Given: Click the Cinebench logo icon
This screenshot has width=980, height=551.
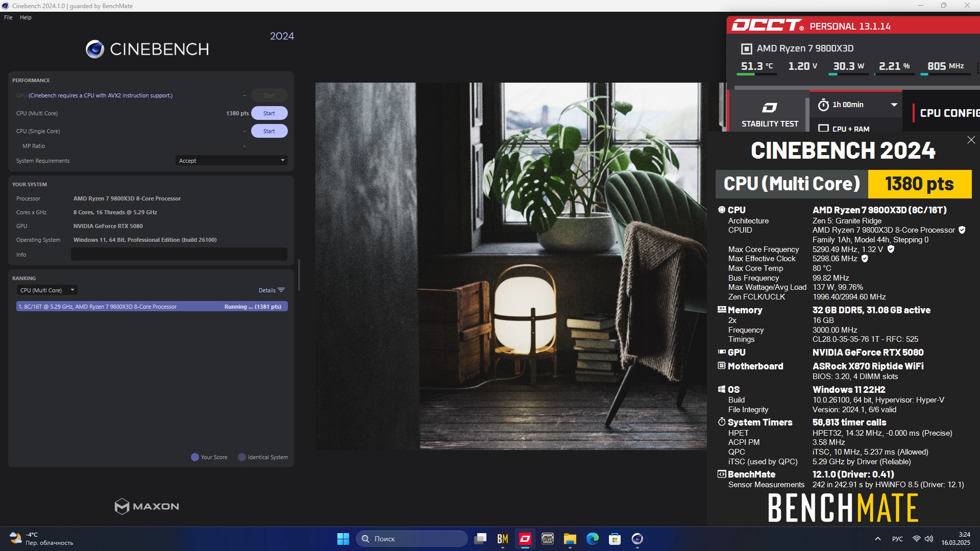Looking at the screenshot, I should pyautogui.click(x=95, y=49).
